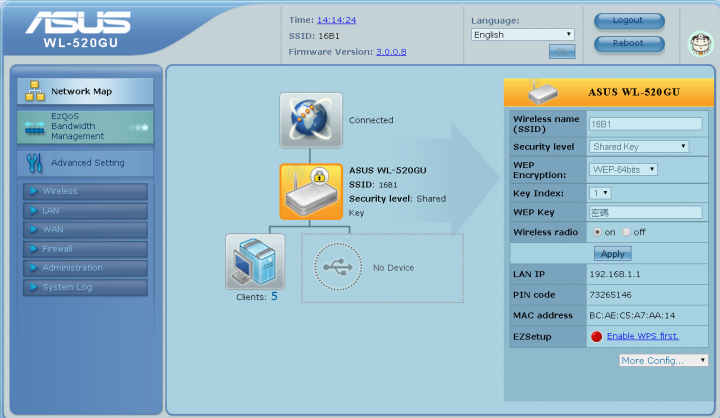The width and height of the screenshot is (720, 418).
Task: Click the Wireless menu arrow icon
Action: (34, 191)
